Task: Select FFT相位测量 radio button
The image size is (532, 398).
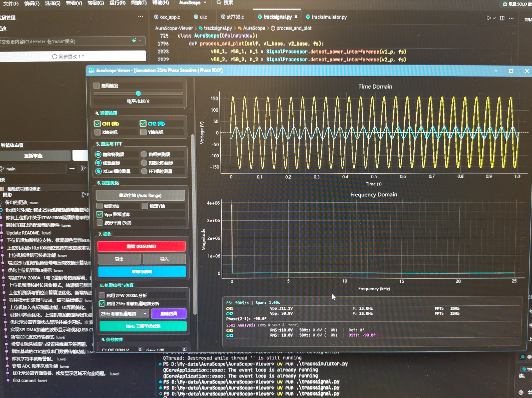Action: (144, 171)
